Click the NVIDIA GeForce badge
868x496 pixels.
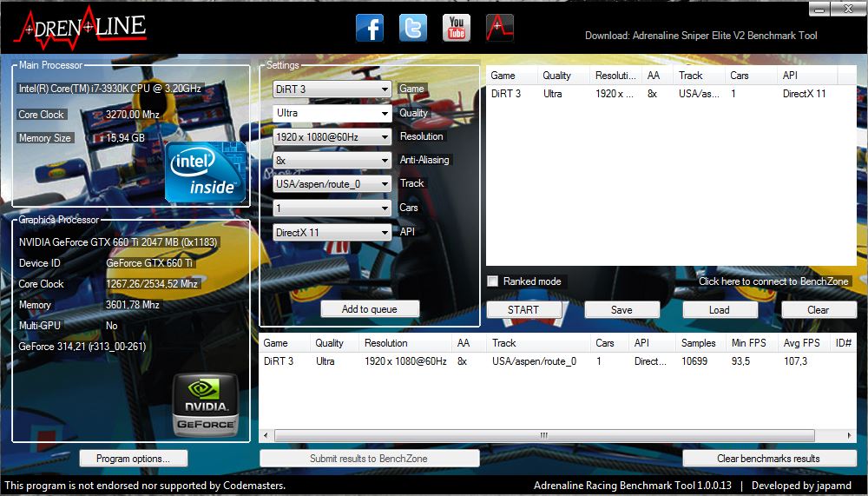[206, 405]
